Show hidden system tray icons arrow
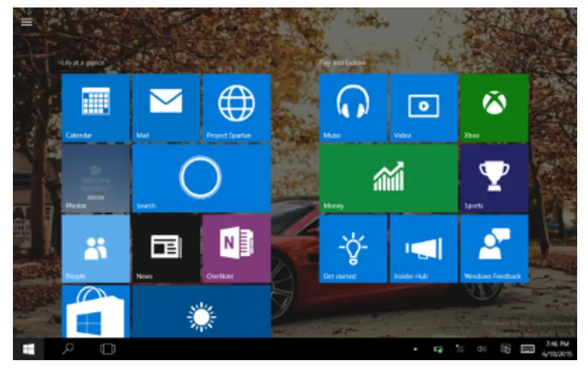 (x=415, y=349)
